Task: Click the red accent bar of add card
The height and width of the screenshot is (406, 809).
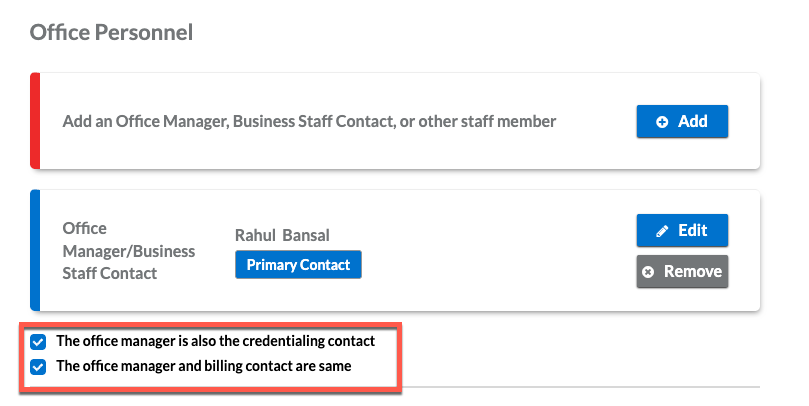Action: (35, 121)
